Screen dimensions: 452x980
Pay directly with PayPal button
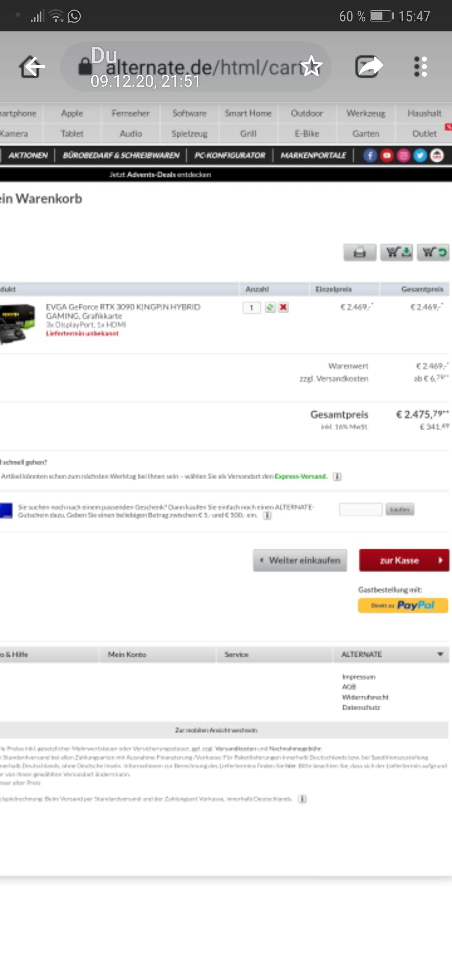click(x=403, y=605)
